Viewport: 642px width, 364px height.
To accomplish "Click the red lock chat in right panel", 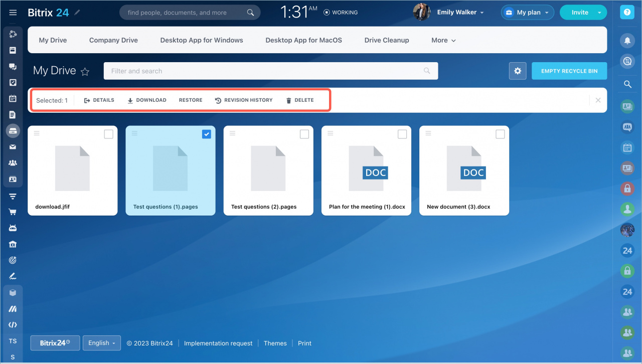I will (x=627, y=188).
